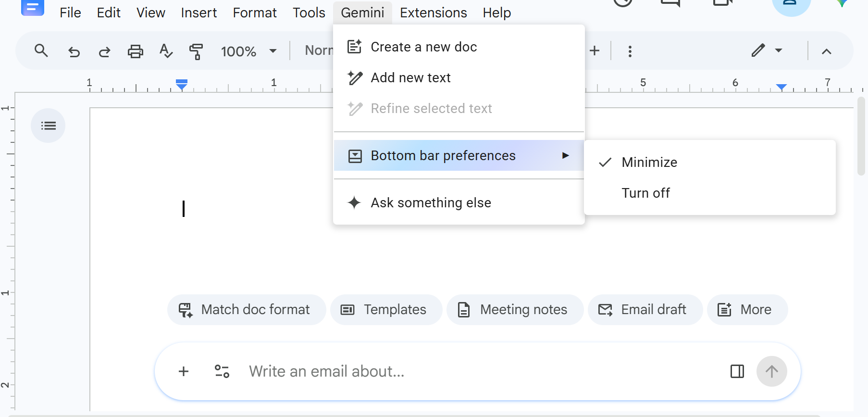Click the search magnifier icon in toolbar
This screenshot has width=868, height=417.
pos(41,51)
